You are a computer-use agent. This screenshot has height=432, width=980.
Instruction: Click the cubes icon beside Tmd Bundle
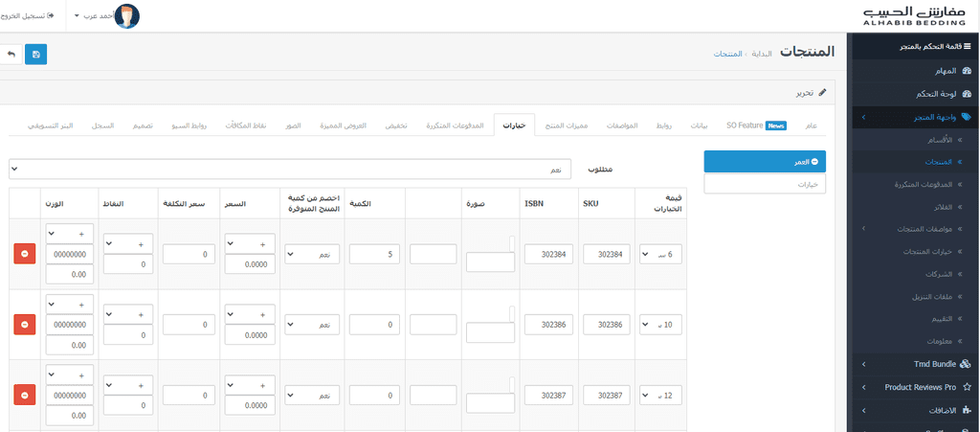(x=966, y=363)
